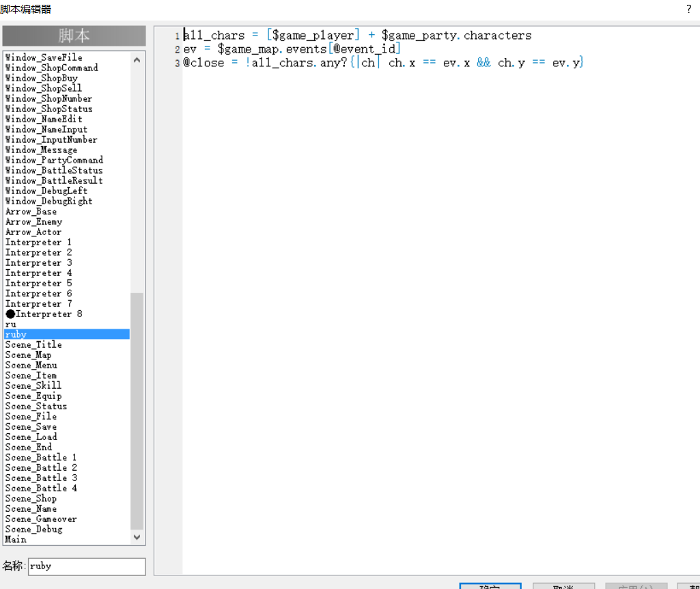Viewport: 700px width, 589px height.
Task: Open the Scene_Item script
Action: (x=31, y=376)
